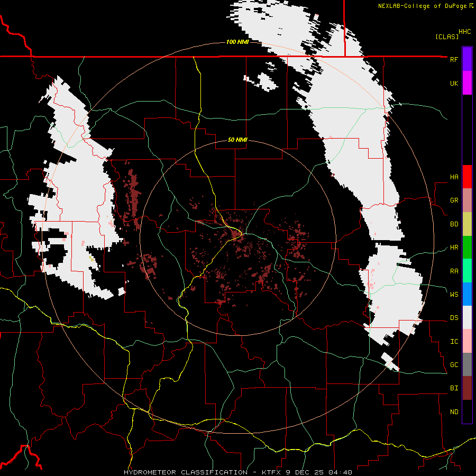Pick the RA light green legend swatch
476x476 pixels.
[x=467, y=271]
